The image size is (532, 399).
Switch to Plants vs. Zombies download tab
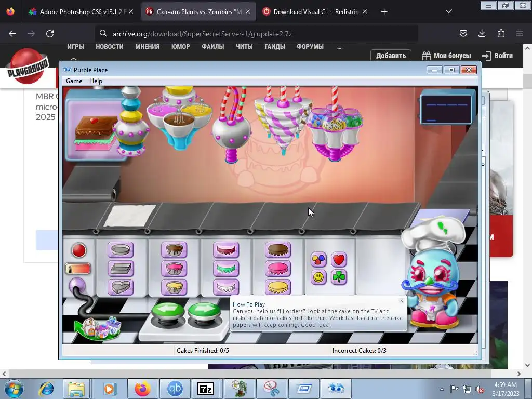click(x=198, y=12)
